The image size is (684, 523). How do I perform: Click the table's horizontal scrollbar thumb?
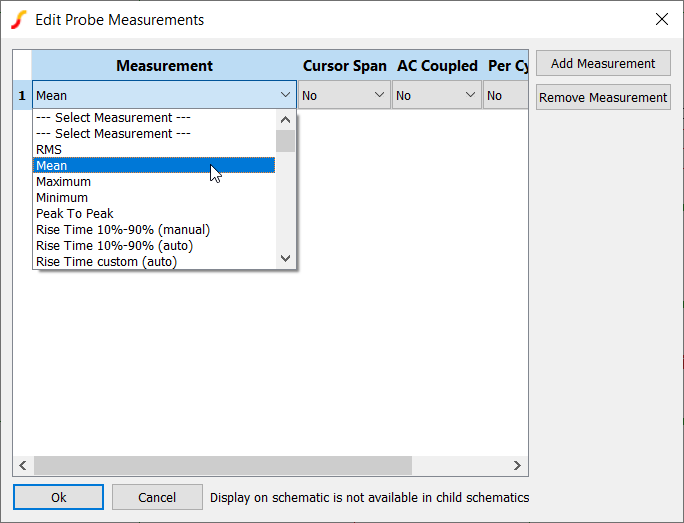[222, 466]
